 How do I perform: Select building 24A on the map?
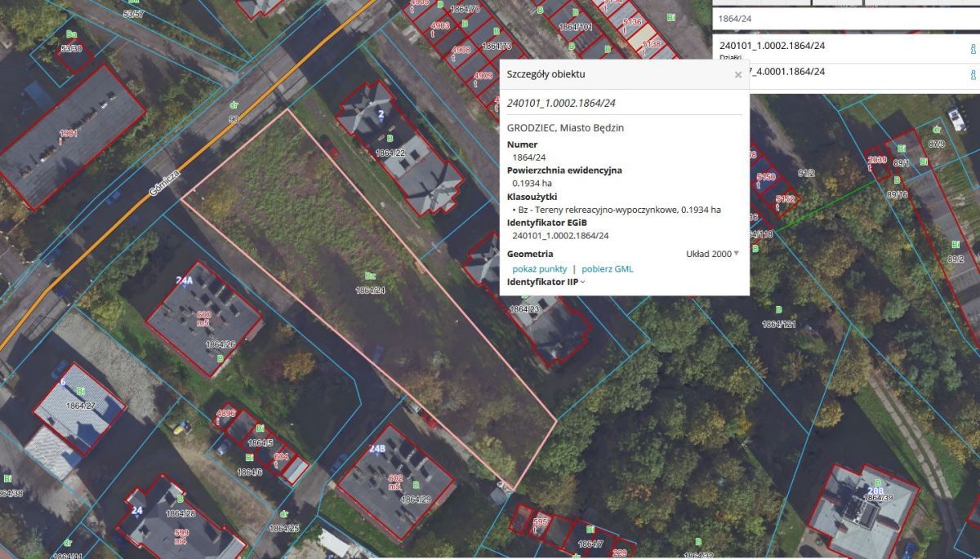185,281
